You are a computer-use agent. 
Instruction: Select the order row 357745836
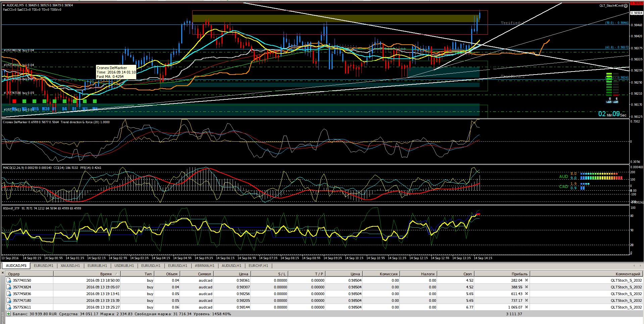(x=322, y=294)
